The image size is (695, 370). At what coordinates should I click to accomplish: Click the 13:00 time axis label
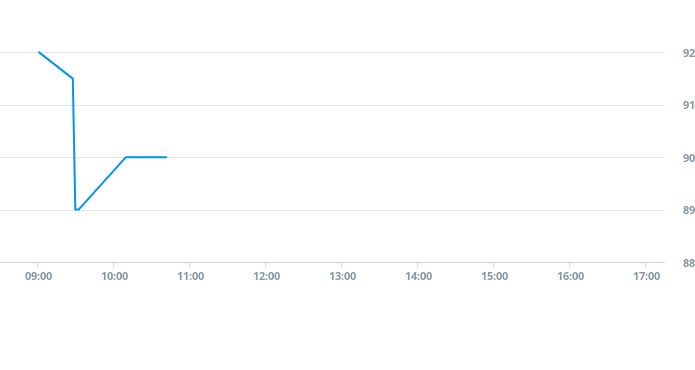point(343,277)
